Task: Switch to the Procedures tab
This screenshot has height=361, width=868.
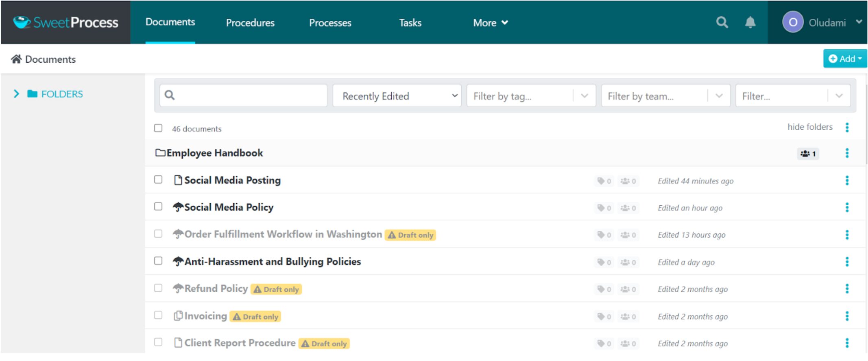Action: pyautogui.click(x=250, y=23)
